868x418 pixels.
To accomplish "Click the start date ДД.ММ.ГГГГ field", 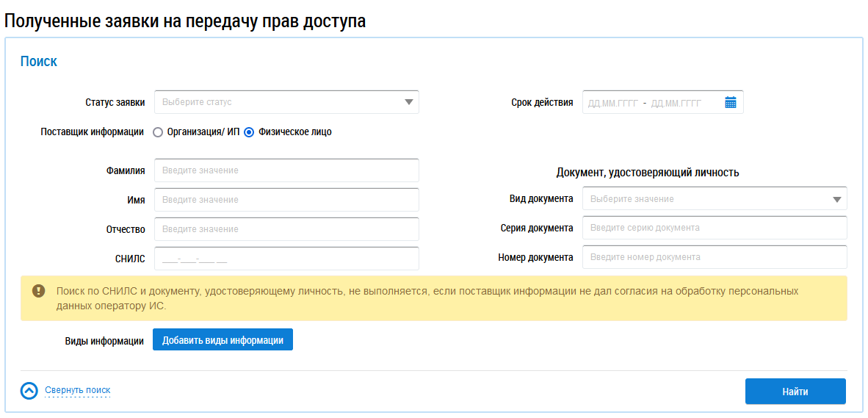I will (x=613, y=103).
